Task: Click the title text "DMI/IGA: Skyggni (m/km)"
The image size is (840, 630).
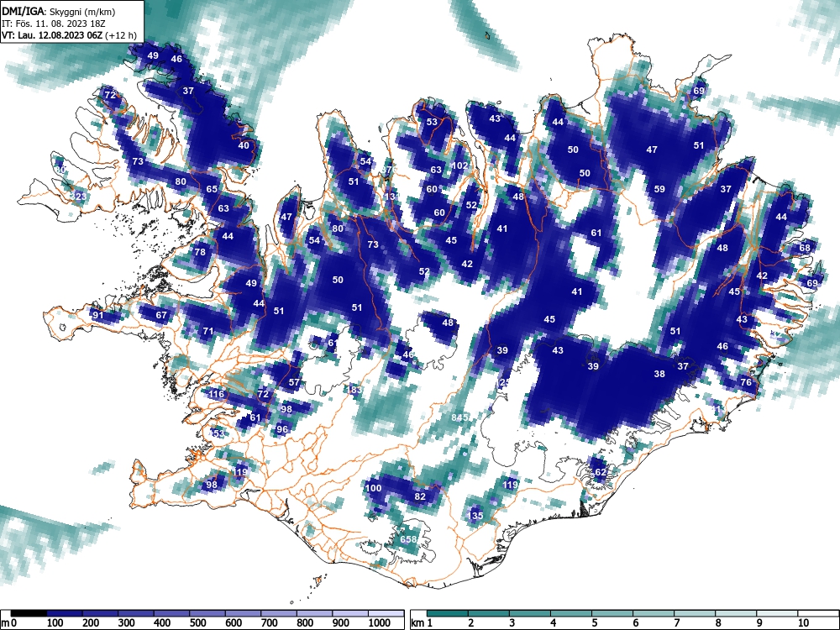Action: pos(59,11)
